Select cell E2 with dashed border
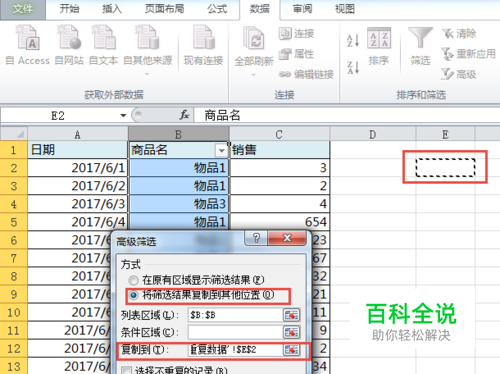Screen dimensions: 500x374 click(445, 168)
